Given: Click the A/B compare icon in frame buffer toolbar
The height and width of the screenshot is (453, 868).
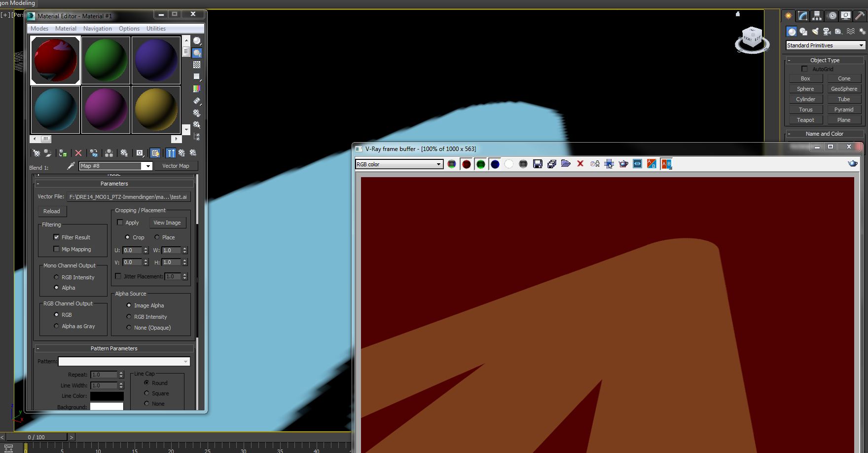Looking at the screenshot, I should point(651,164).
